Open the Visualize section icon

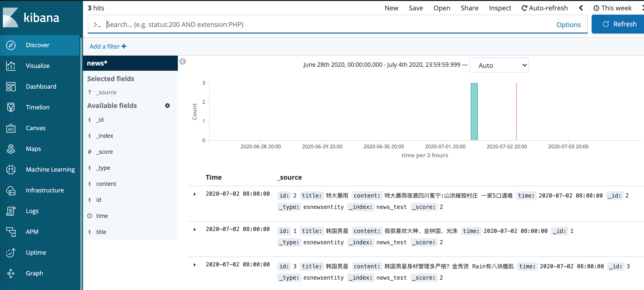click(11, 66)
